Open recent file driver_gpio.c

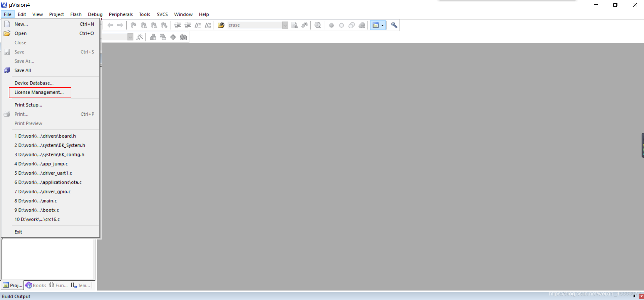point(50,191)
